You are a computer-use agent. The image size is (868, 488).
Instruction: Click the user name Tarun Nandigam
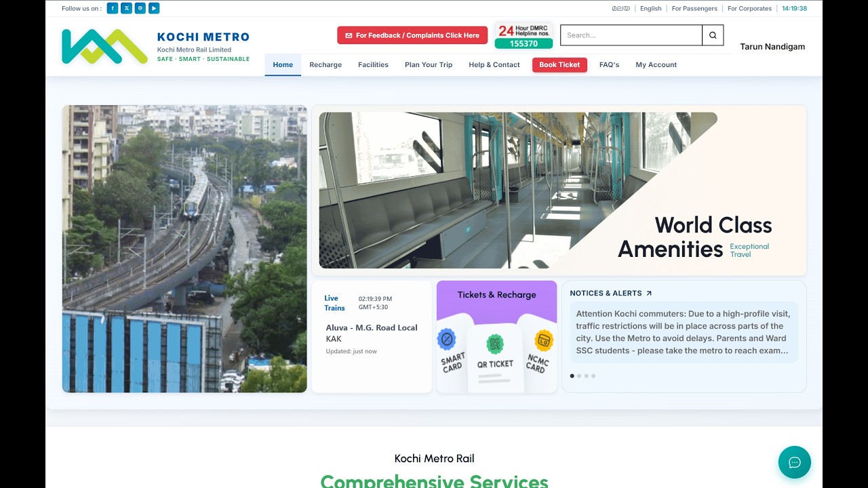pyautogui.click(x=772, y=47)
